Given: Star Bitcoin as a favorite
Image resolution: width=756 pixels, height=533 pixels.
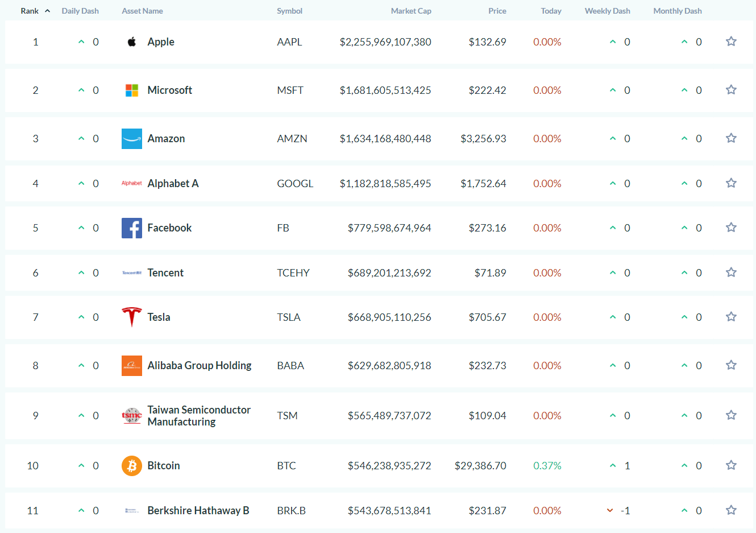Looking at the screenshot, I should pos(731,465).
